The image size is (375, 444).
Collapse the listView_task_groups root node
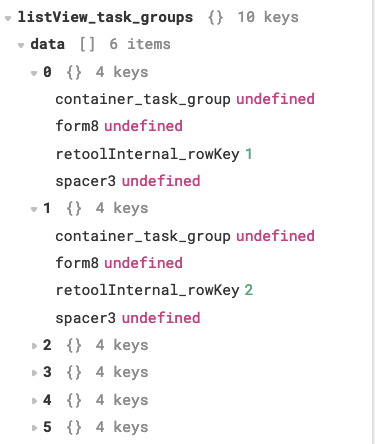pyautogui.click(x=8, y=18)
